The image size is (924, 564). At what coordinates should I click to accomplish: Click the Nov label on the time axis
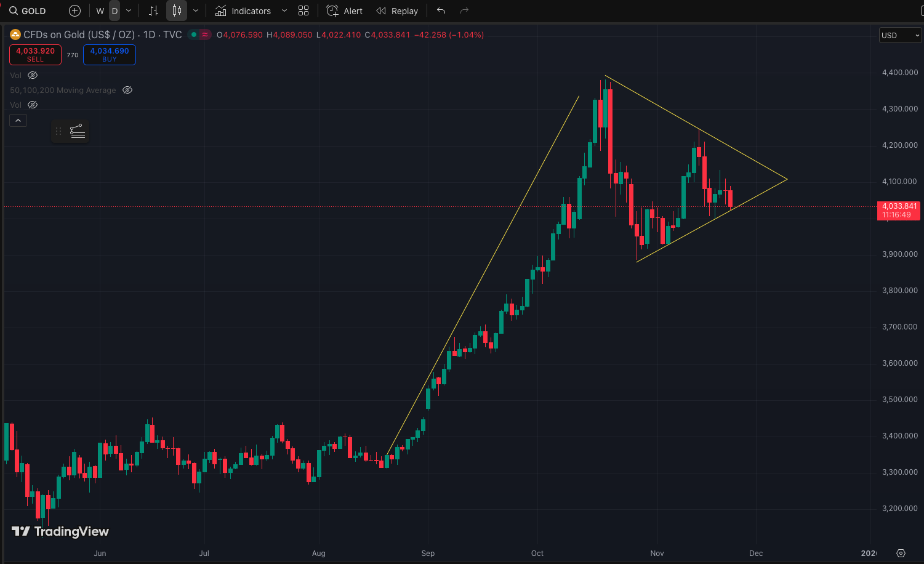click(x=657, y=554)
